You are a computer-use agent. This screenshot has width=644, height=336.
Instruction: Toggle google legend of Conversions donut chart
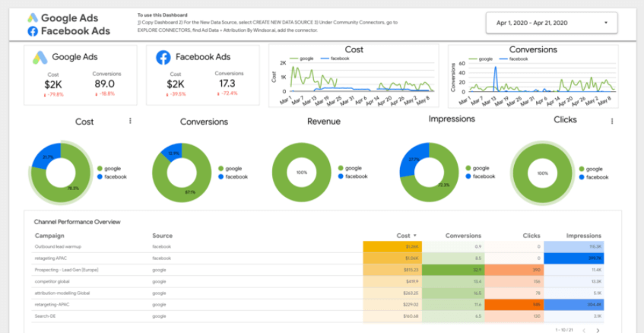coord(230,169)
